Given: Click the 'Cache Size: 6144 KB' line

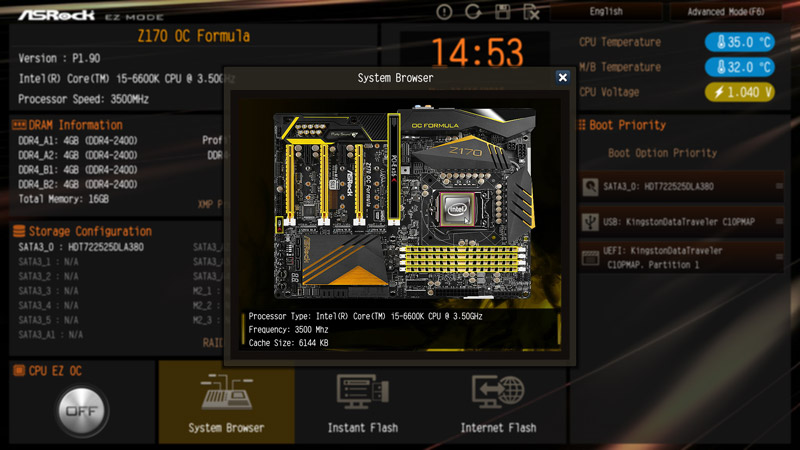Looking at the screenshot, I should pyautogui.click(x=288, y=343).
